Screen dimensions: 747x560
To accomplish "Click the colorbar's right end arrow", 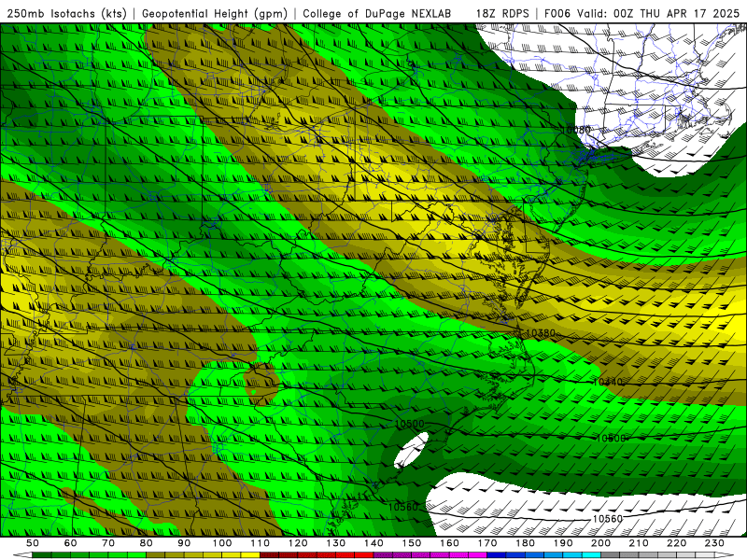I will (x=725, y=555).
